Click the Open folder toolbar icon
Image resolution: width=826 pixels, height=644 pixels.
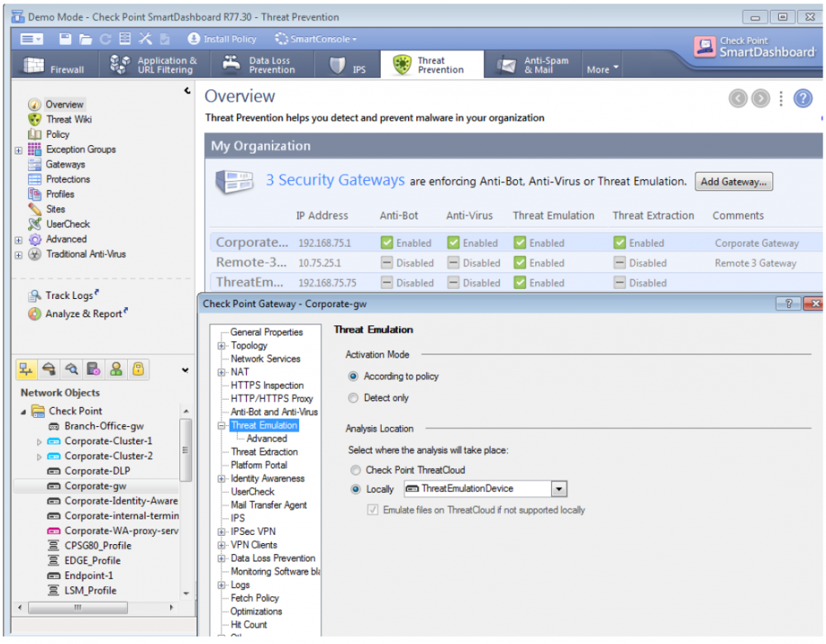(x=85, y=39)
